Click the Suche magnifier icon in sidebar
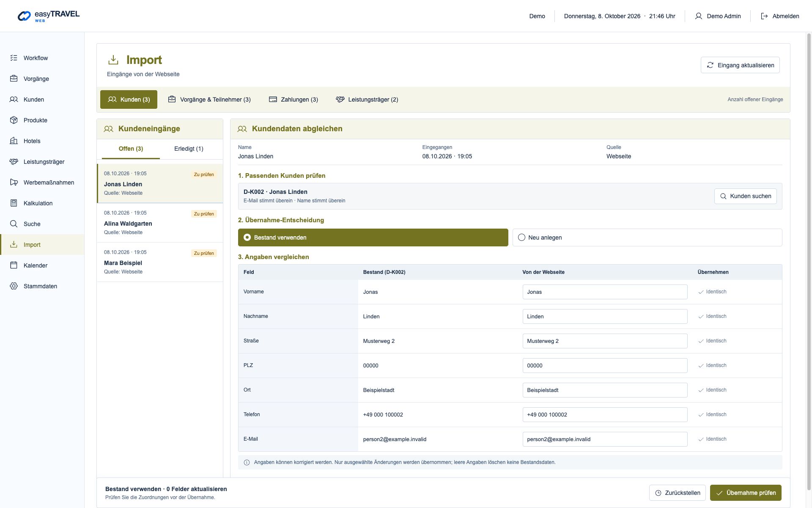Image resolution: width=812 pixels, height=508 pixels. click(14, 224)
